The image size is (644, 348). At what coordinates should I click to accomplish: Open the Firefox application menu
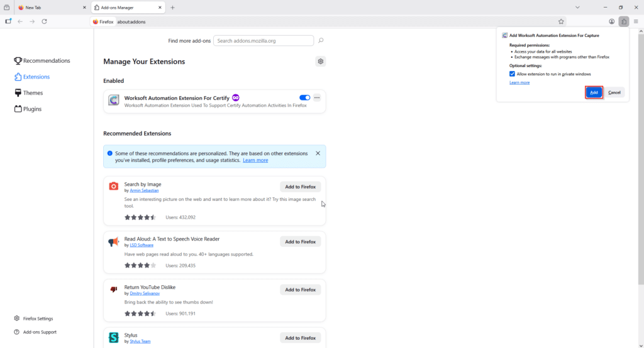tap(636, 21)
